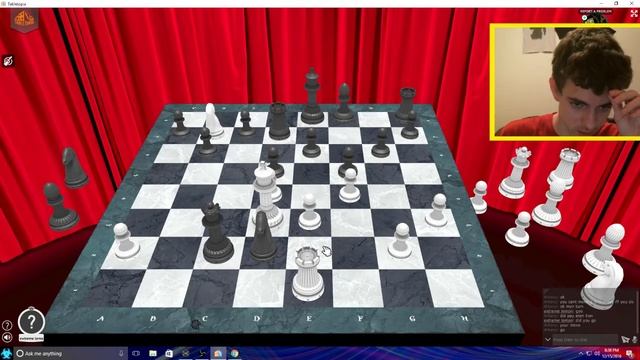Click the crossed-out icon below the Tabletopia logo
The image size is (640, 360).
tap(8, 61)
